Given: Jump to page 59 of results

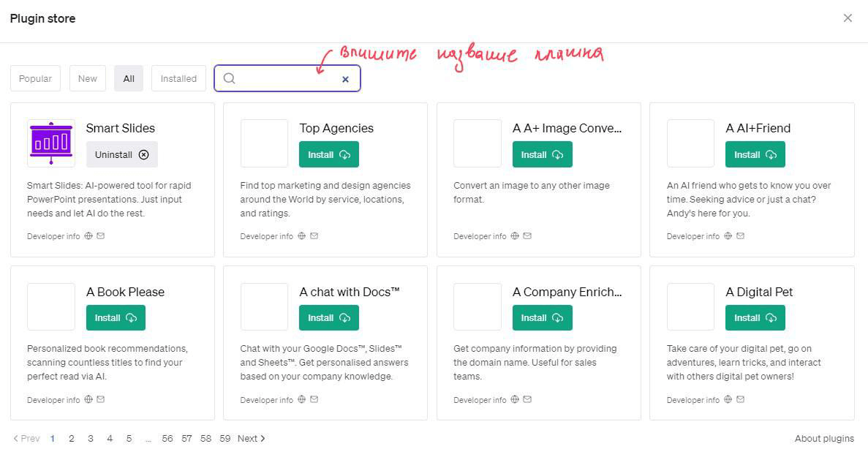Looking at the screenshot, I should [224, 439].
